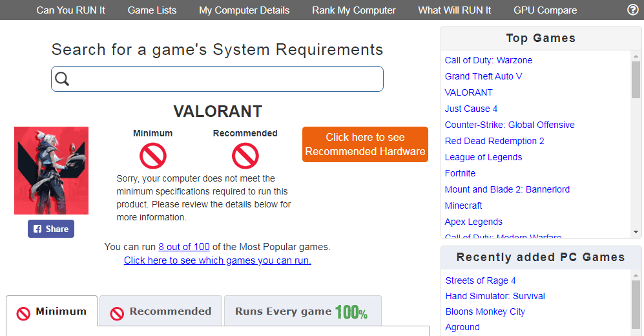Click the VALORANT game cover image

(x=52, y=171)
